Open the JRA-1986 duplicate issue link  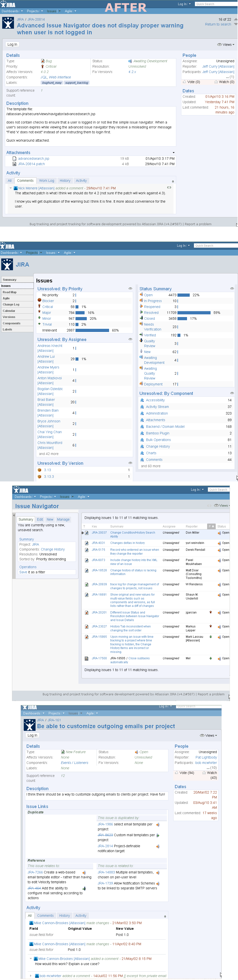click(x=105, y=824)
